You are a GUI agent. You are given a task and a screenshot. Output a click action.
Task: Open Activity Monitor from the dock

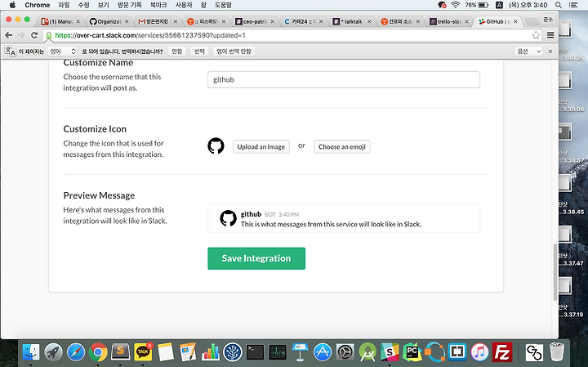pyautogui.click(x=278, y=352)
